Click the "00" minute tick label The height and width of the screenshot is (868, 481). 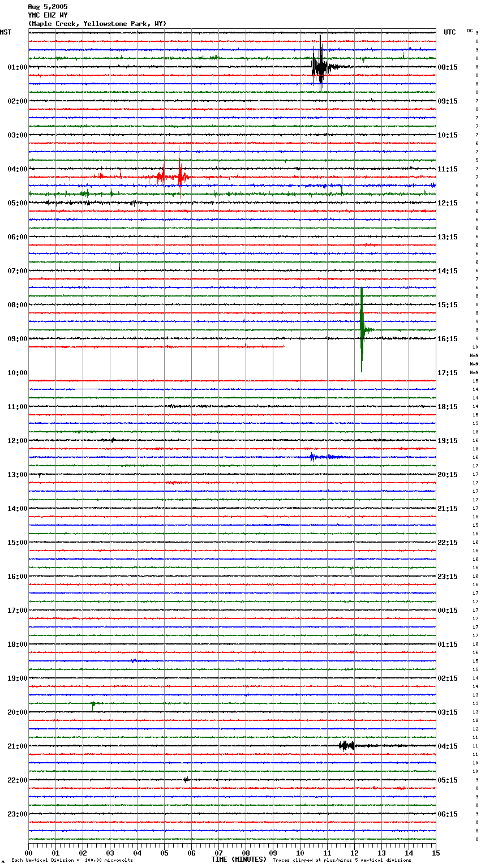click(x=28, y=853)
